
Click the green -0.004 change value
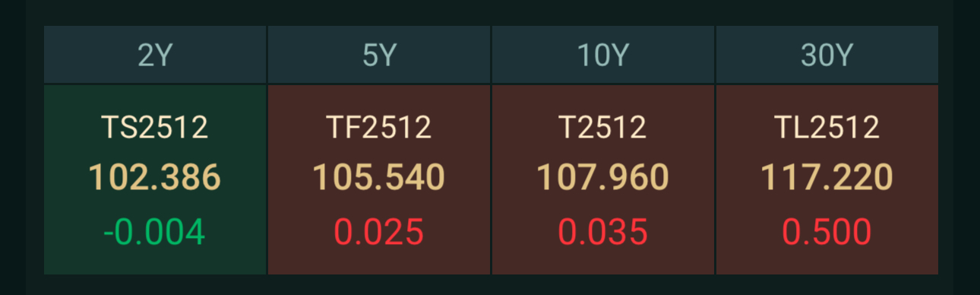tap(155, 232)
